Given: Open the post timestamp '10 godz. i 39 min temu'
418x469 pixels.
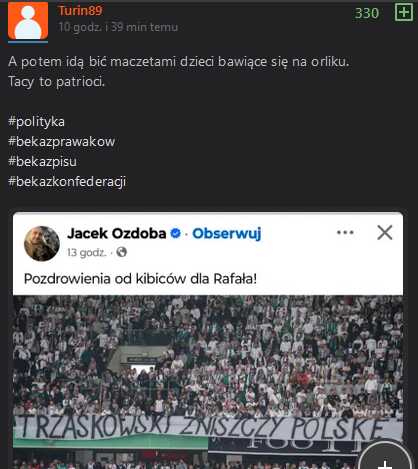Looking at the screenshot, I should [x=118, y=27].
